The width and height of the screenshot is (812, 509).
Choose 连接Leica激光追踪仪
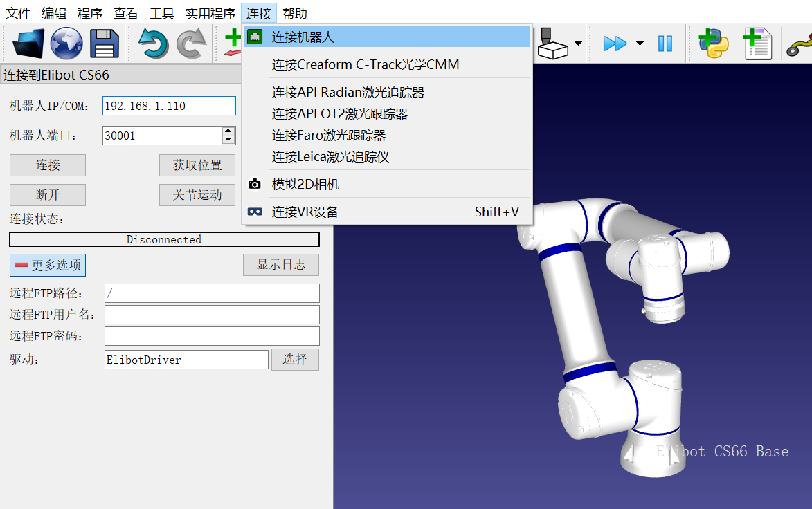coord(386,157)
